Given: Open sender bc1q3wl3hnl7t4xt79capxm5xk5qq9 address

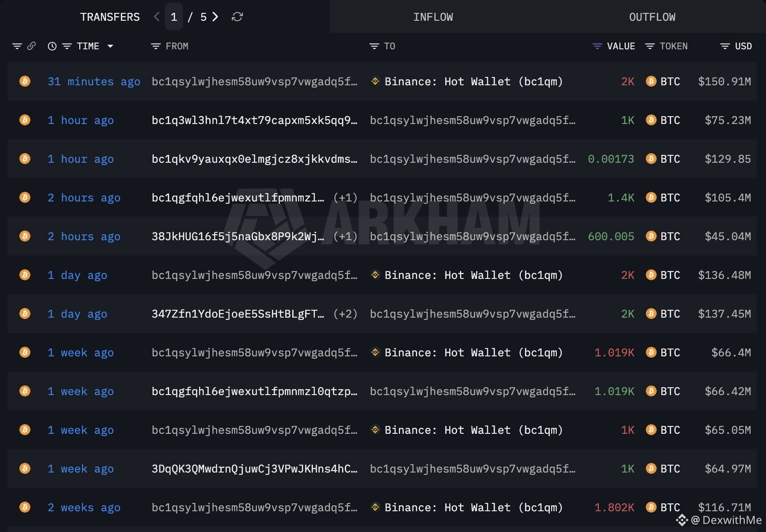Looking at the screenshot, I should 254,120.
